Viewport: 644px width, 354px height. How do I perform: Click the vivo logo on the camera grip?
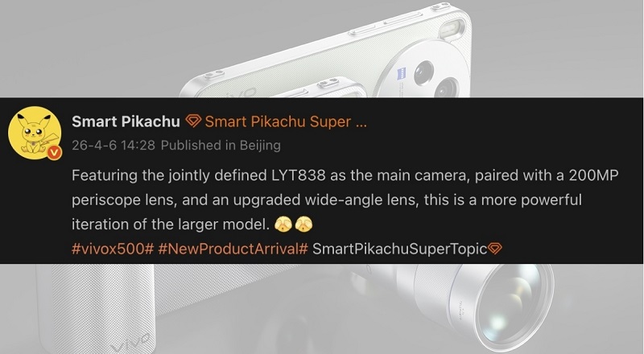tap(131, 344)
